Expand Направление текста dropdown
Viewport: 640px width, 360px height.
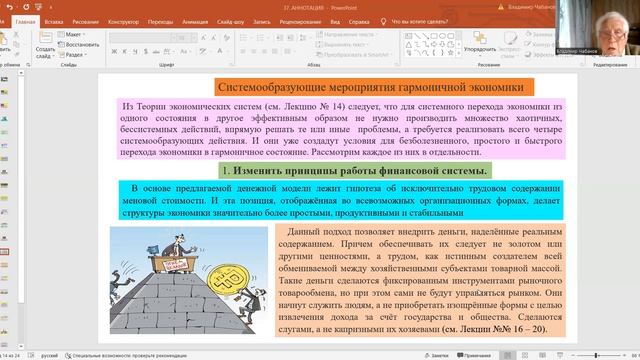[x=348, y=34]
